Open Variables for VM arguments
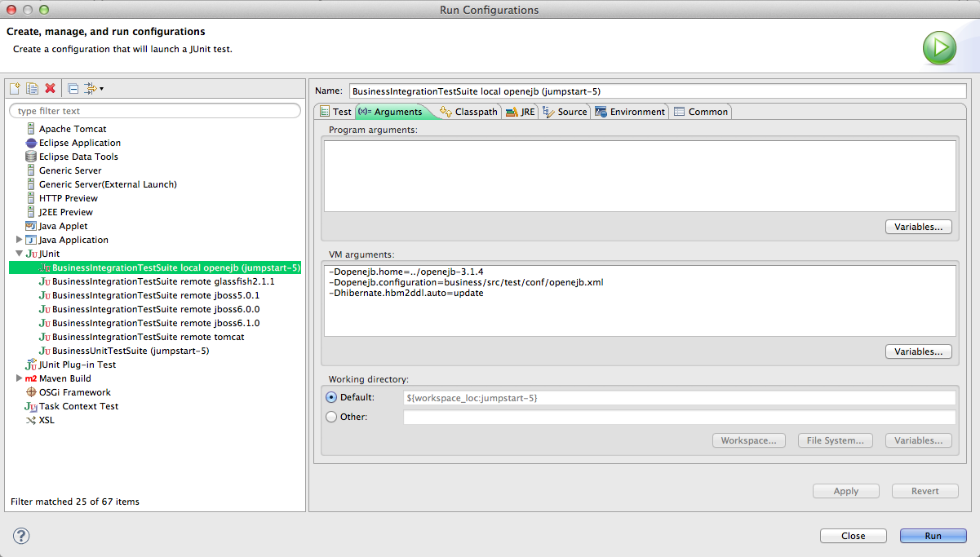This screenshot has width=980, height=557. 919,351
